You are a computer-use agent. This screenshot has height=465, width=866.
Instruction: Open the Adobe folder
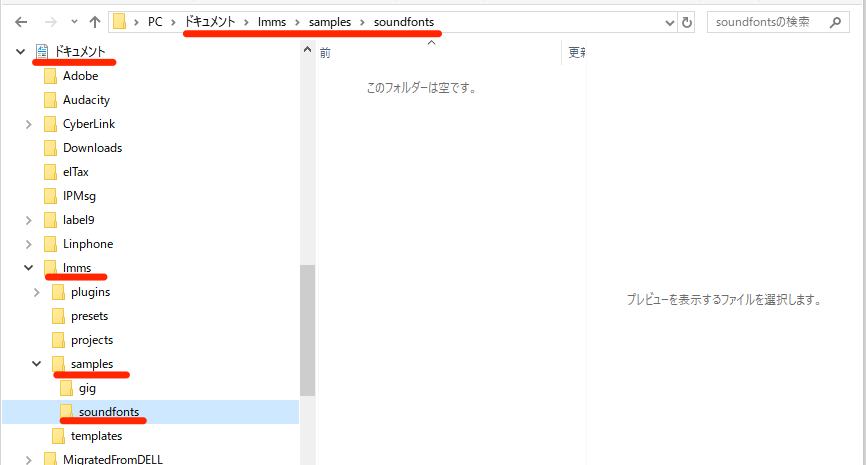coord(80,76)
